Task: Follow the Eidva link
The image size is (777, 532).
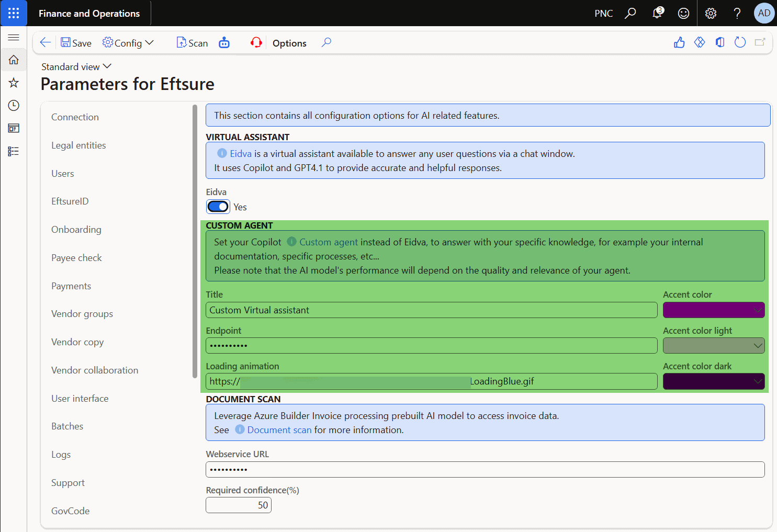Action: click(241, 154)
